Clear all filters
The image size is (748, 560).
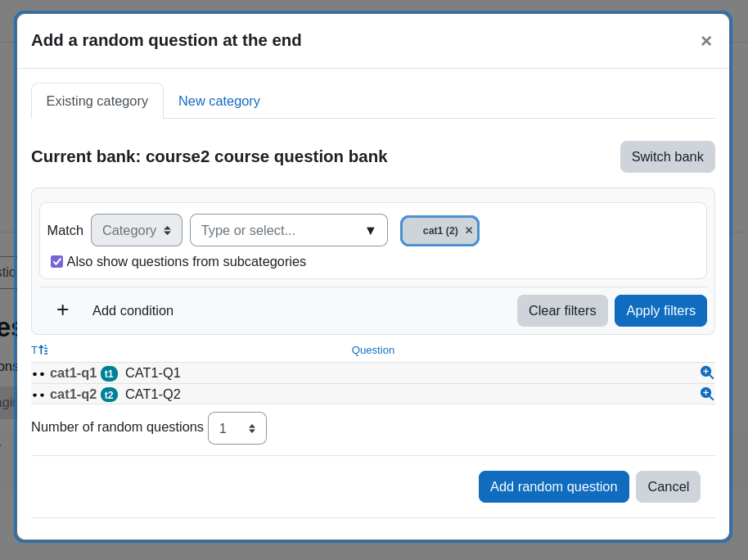[562, 311]
